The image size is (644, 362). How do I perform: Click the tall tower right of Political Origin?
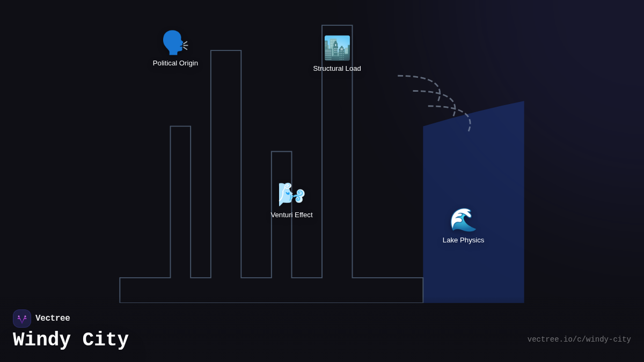coord(226,161)
